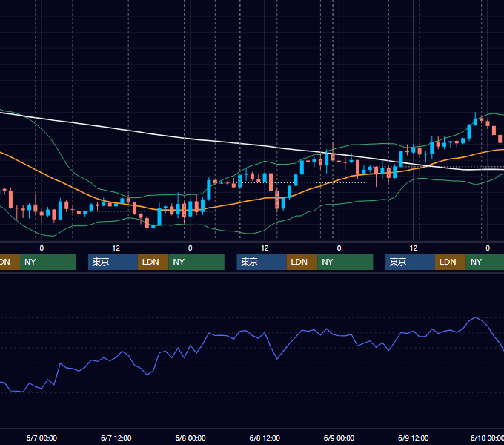Select the NY block spanning 6/8 00:00

coord(196,262)
